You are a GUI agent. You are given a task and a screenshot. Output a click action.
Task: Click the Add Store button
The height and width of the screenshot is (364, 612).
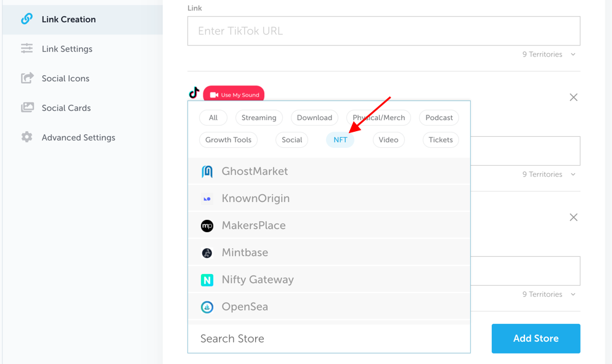536,338
